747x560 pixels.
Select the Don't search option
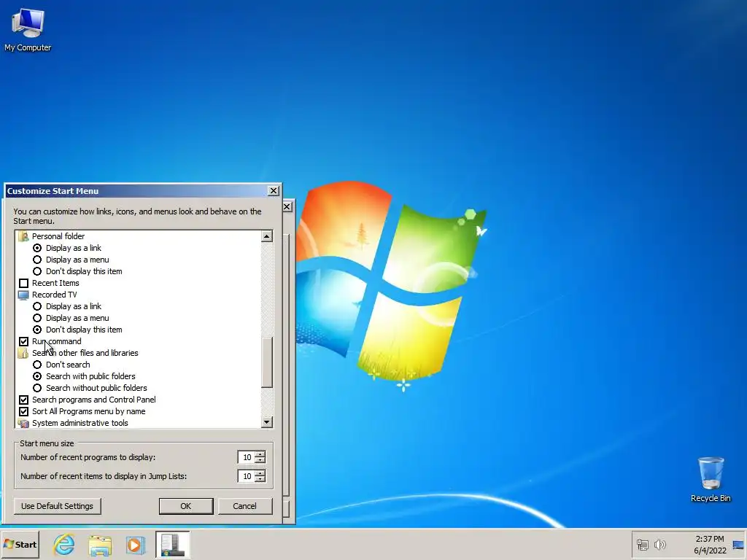tap(37, 365)
